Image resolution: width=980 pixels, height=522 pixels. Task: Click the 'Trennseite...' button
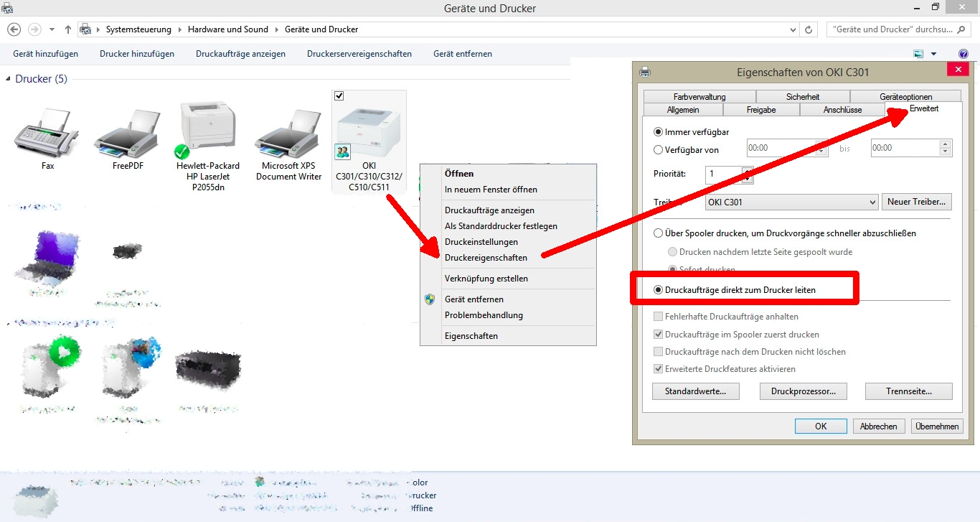coord(909,391)
